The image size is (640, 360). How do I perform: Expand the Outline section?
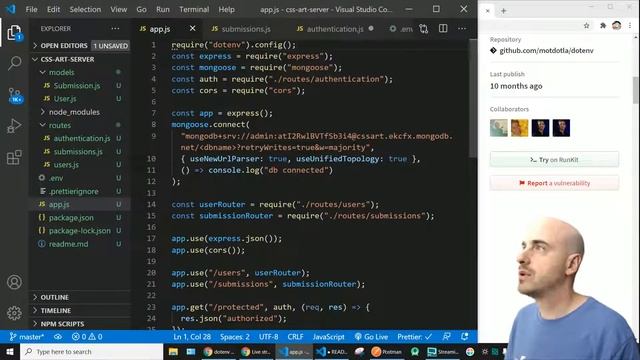tap(80, 297)
